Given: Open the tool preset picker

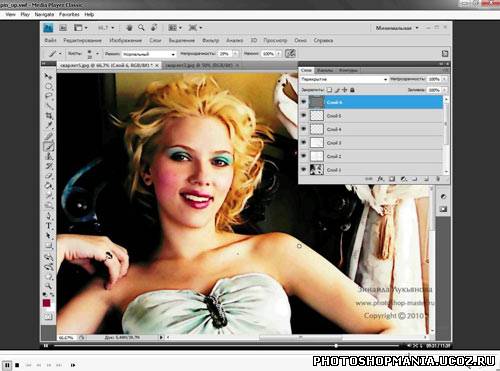Looking at the screenshot, I should [55, 53].
